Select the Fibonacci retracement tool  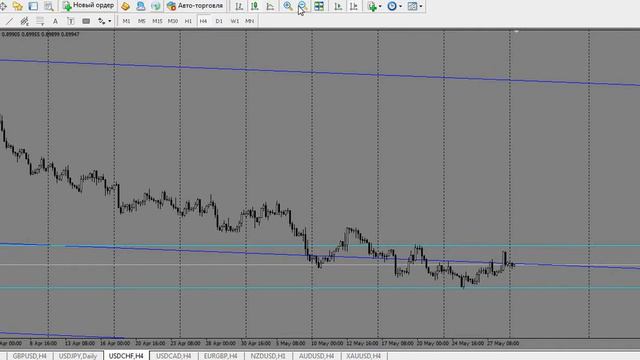40,21
